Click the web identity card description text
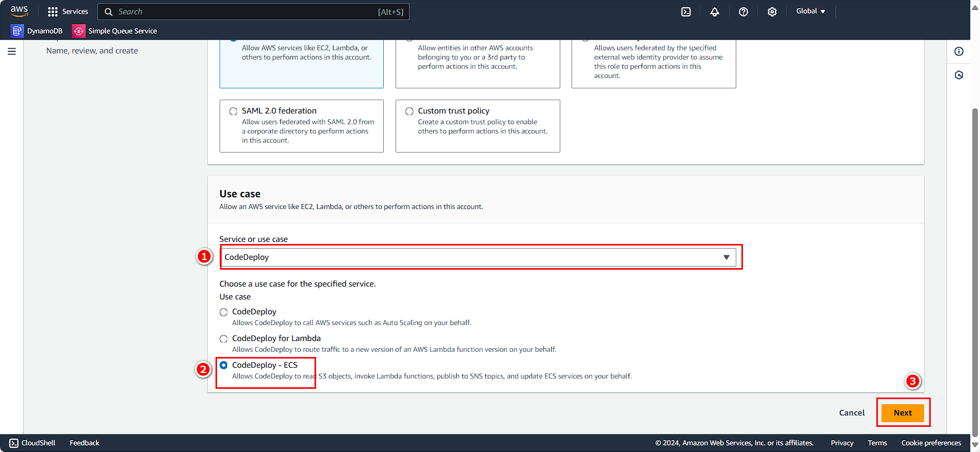Screen dimensions: 980x452 (658, 62)
